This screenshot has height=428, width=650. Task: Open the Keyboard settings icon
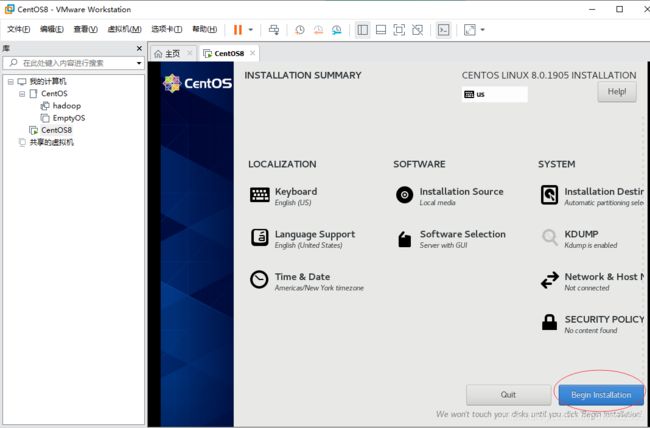[x=260, y=195]
